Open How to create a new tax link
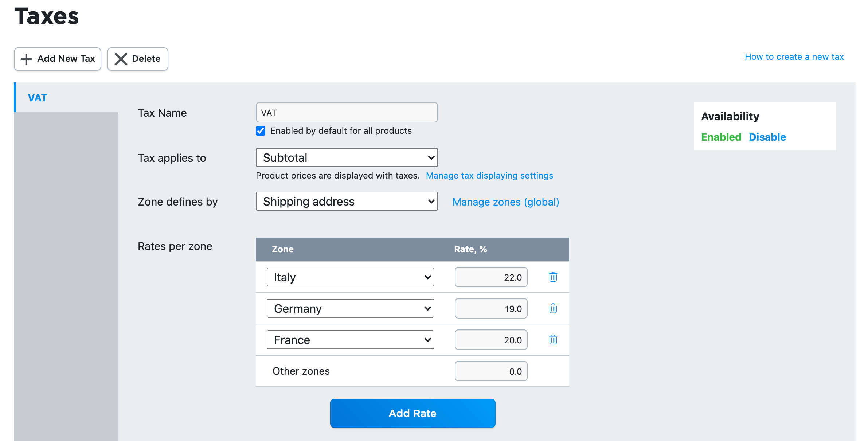Viewport: 868px width, 441px height. pyautogui.click(x=794, y=57)
